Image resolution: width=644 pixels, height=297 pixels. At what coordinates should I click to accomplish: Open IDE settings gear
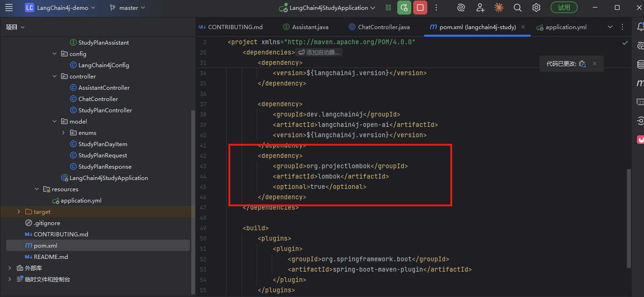536,8
